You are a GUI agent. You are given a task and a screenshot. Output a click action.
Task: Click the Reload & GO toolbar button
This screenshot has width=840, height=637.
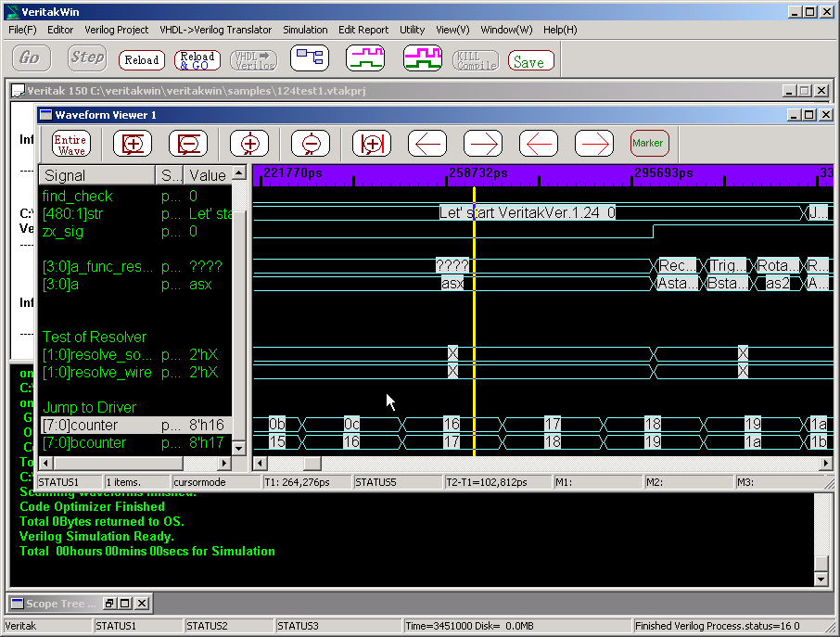(197, 60)
